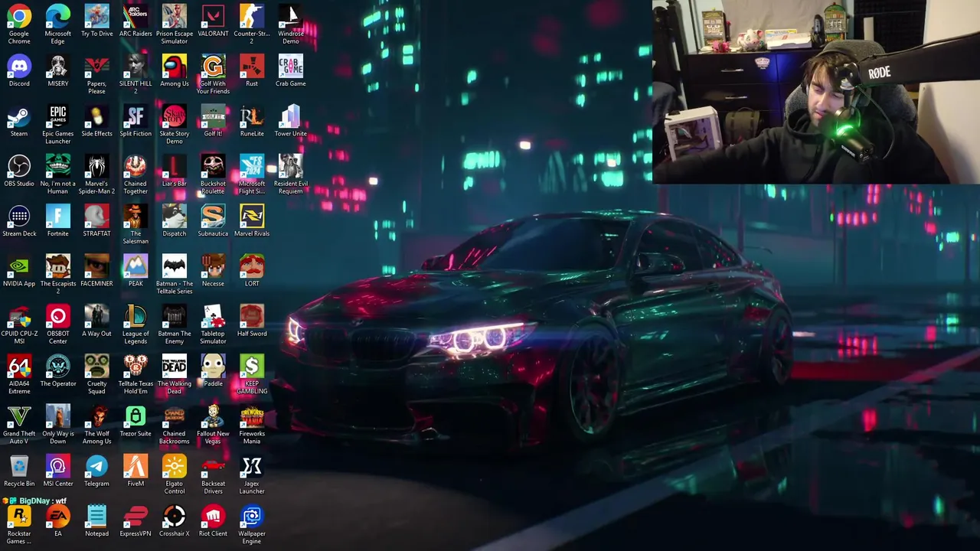Launch the League of Legends icon
980x551 pixels.
(136, 324)
